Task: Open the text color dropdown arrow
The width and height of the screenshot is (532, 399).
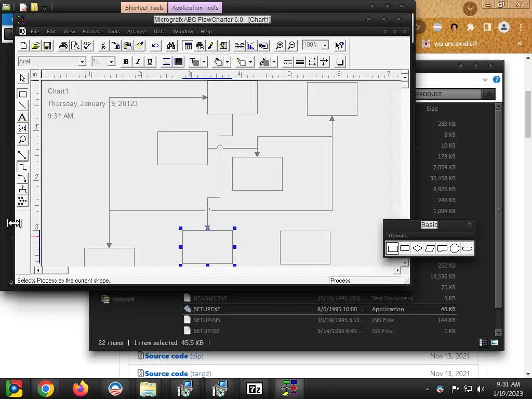Action: point(204,62)
